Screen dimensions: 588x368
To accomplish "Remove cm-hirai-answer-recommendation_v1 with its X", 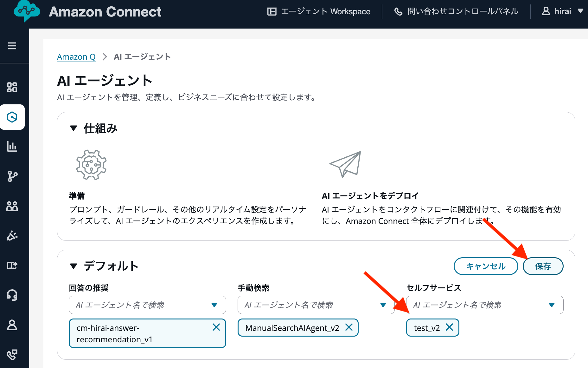I will coord(216,327).
